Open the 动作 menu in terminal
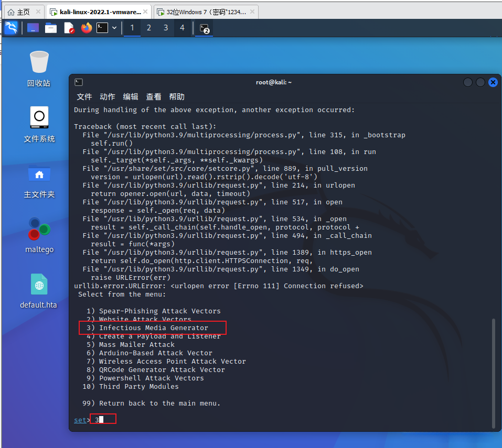This screenshot has width=502, height=448. (108, 96)
